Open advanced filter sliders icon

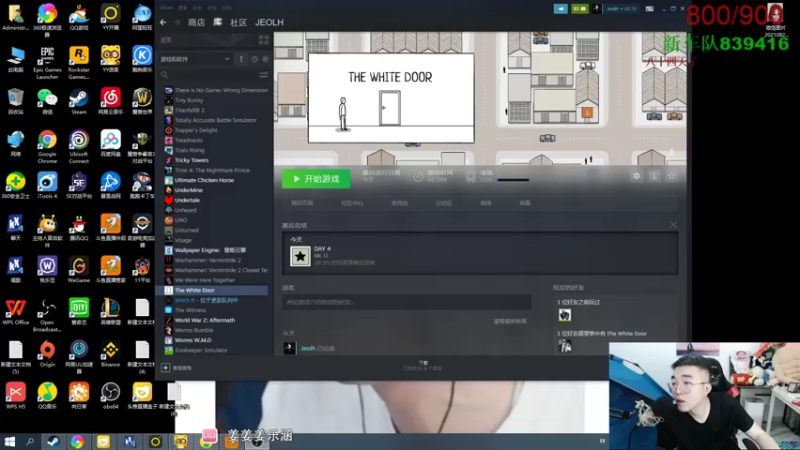(264, 75)
